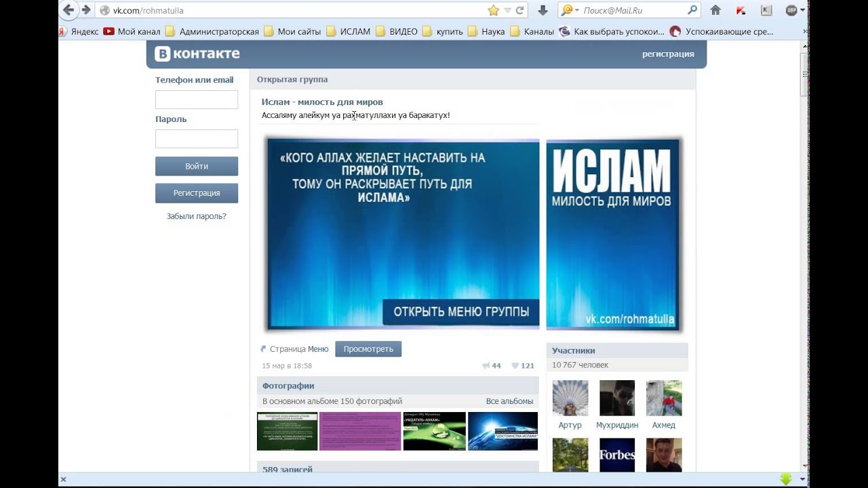868x488 pixels.
Task: Open the Mail.Ru search engine selector icon
Action: pyautogui.click(x=567, y=10)
